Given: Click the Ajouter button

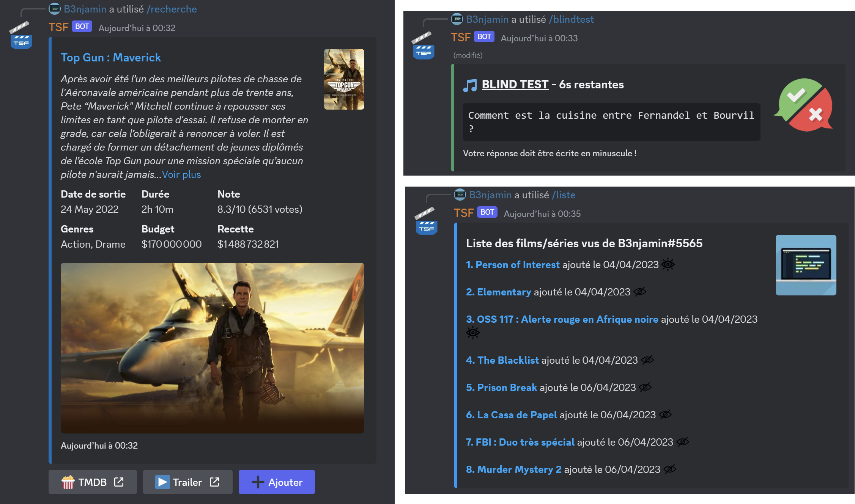Looking at the screenshot, I should tap(277, 482).
